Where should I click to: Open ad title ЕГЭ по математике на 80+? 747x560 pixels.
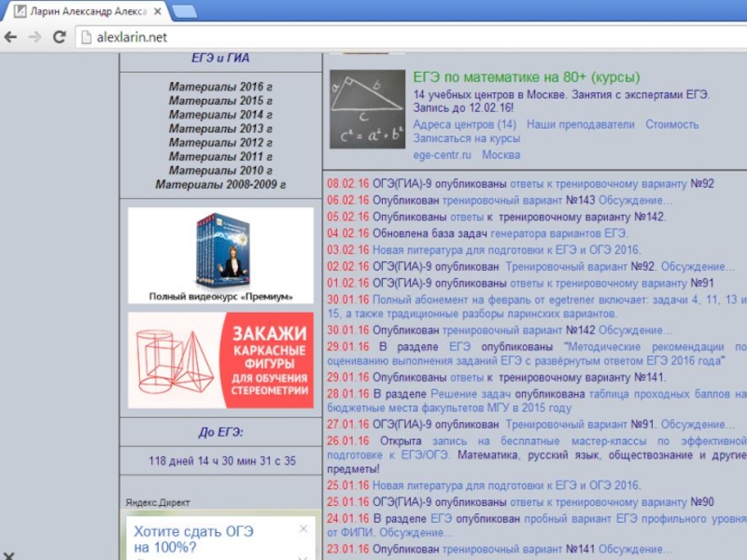527,77
